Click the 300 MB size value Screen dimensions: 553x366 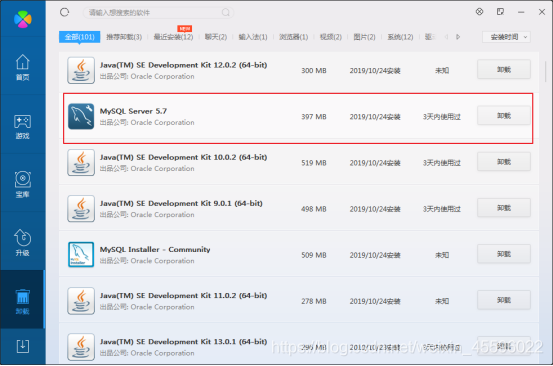(x=314, y=71)
